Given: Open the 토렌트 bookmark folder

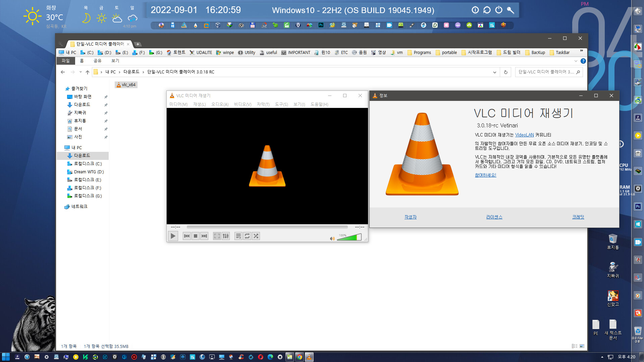Looking at the screenshot, I should 176,53.
